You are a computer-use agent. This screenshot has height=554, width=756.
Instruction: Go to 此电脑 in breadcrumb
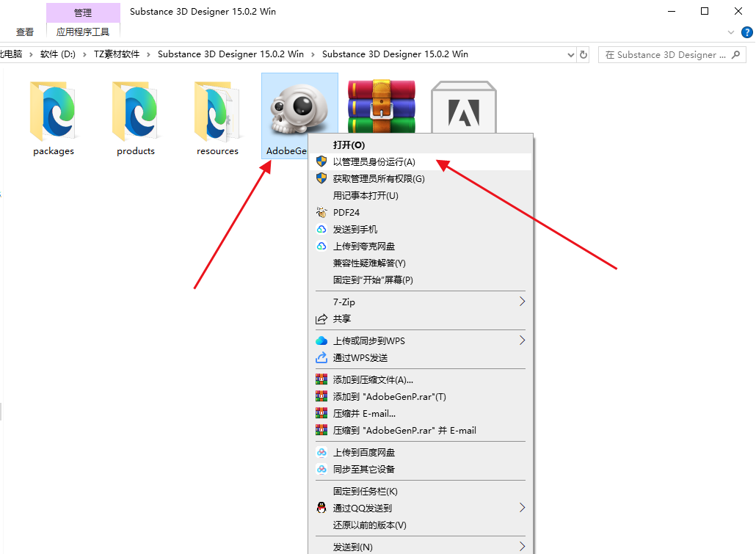click(x=11, y=54)
